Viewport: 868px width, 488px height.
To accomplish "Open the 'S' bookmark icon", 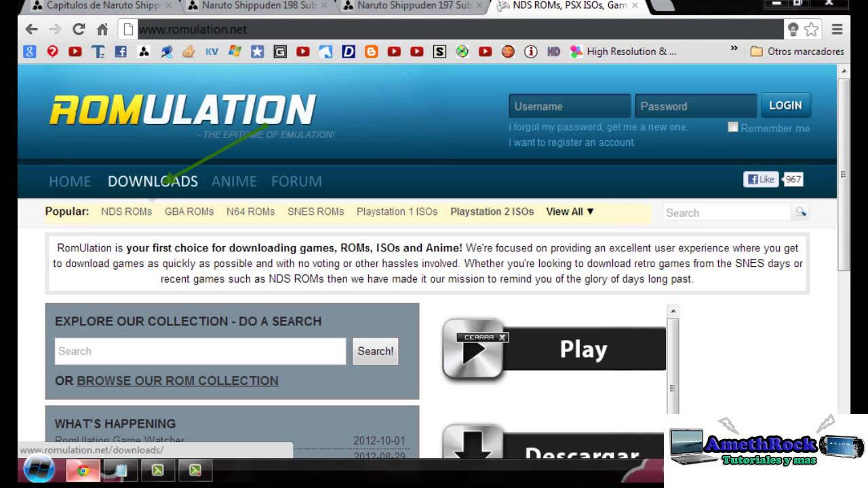I will click(439, 52).
